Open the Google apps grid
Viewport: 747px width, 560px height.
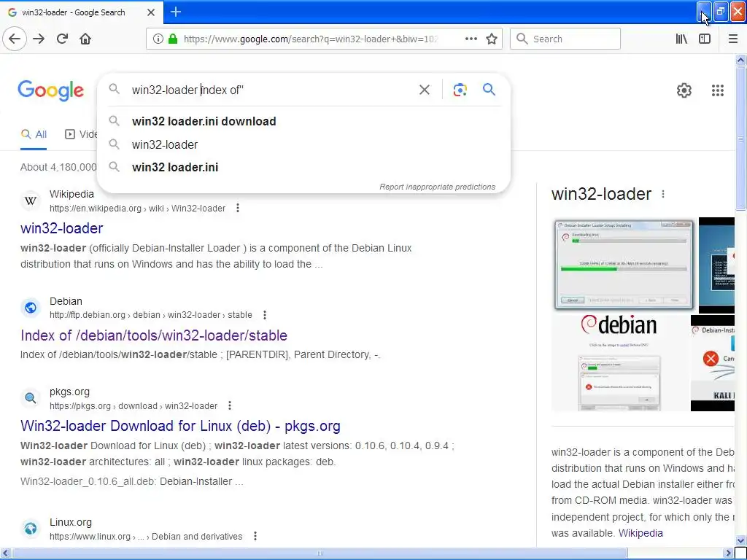[x=718, y=90]
